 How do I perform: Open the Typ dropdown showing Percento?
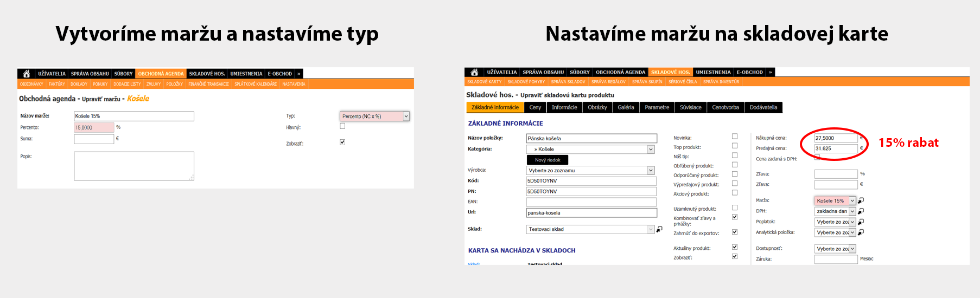[x=374, y=116]
